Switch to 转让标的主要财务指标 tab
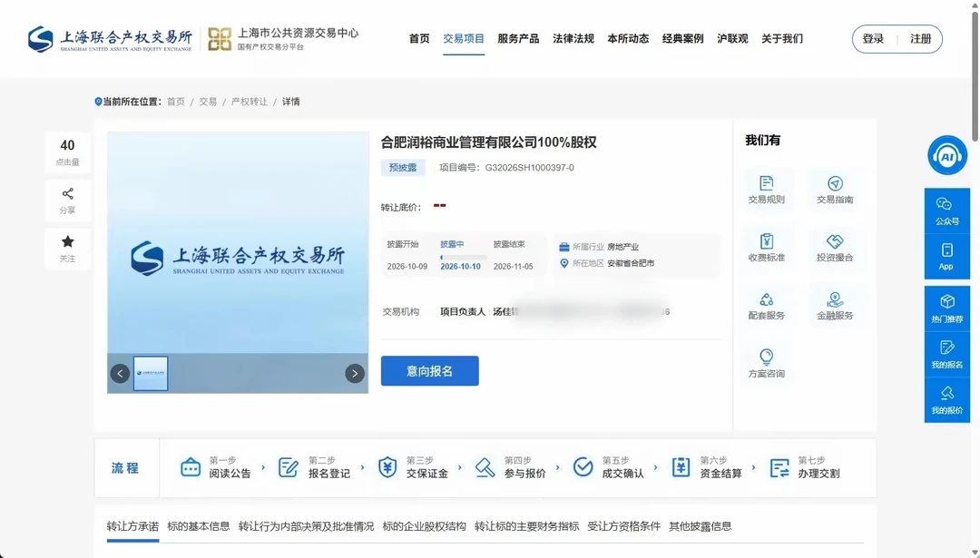980x558 pixels. click(527, 526)
